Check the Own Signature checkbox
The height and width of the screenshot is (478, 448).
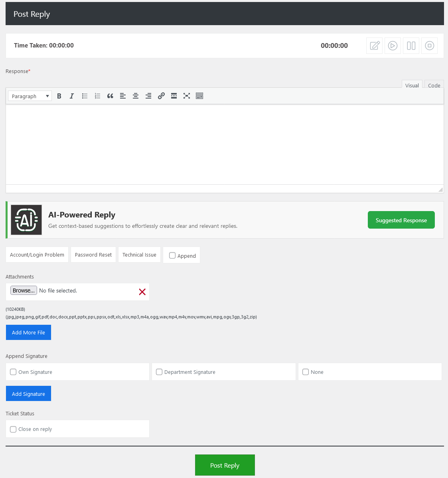pos(13,372)
